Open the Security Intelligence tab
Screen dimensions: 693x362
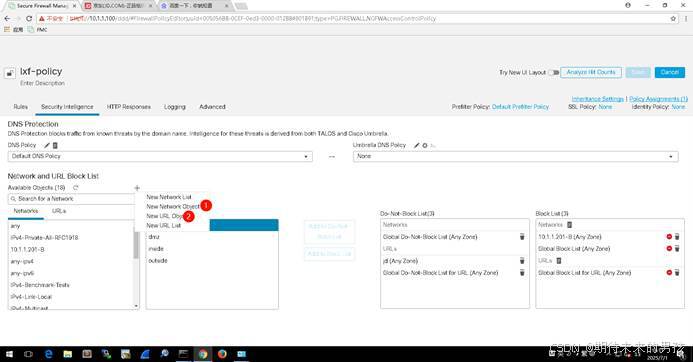tap(67, 107)
